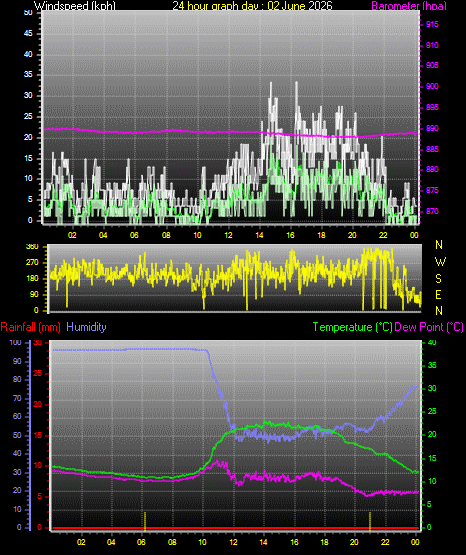
Task: Click the "Windspeed (kph)" heading
Action: point(75,6)
